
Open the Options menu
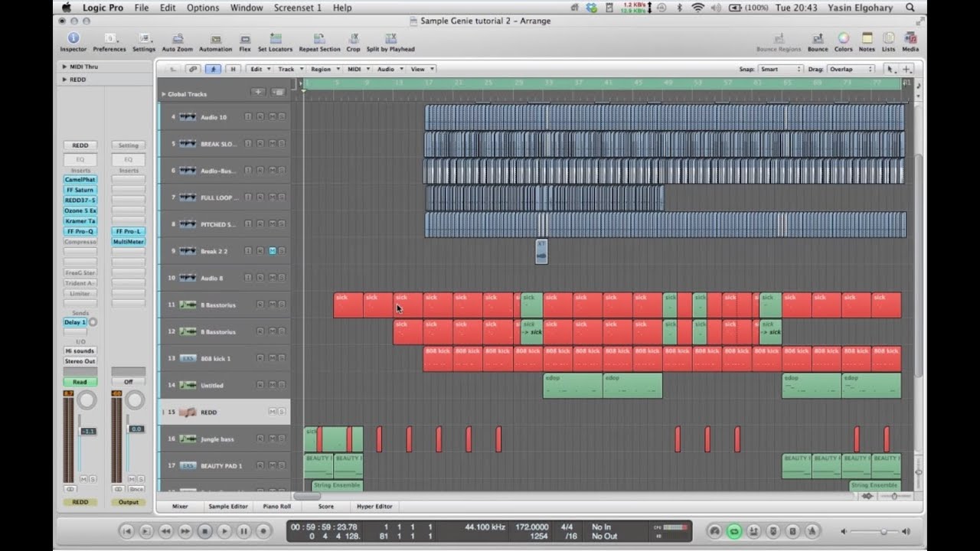pos(203,8)
